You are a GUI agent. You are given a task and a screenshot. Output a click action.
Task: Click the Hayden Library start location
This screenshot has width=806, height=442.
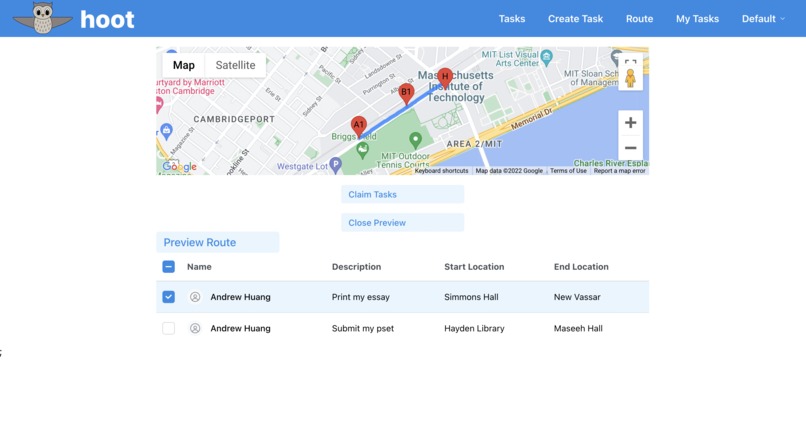(474, 328)
